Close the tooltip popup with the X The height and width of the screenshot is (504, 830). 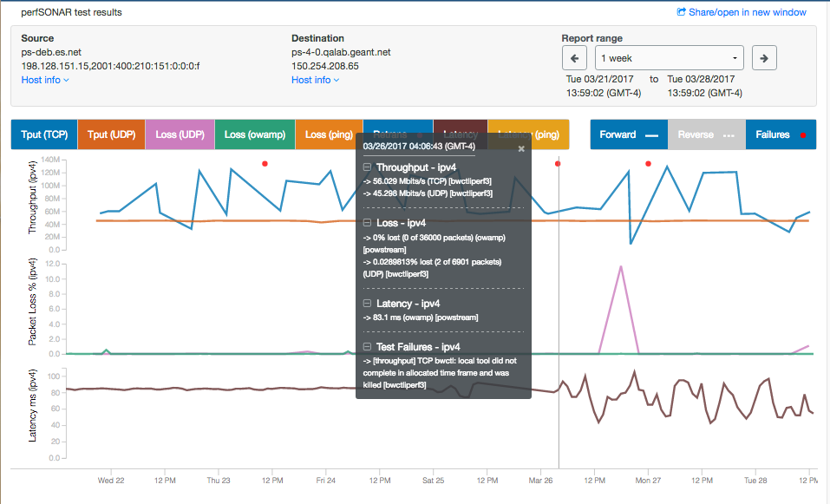click(521, 148)
